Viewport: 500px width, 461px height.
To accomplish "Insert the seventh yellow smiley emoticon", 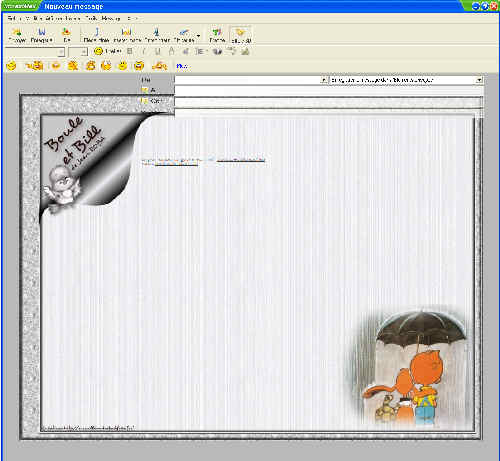I will 123,66.
